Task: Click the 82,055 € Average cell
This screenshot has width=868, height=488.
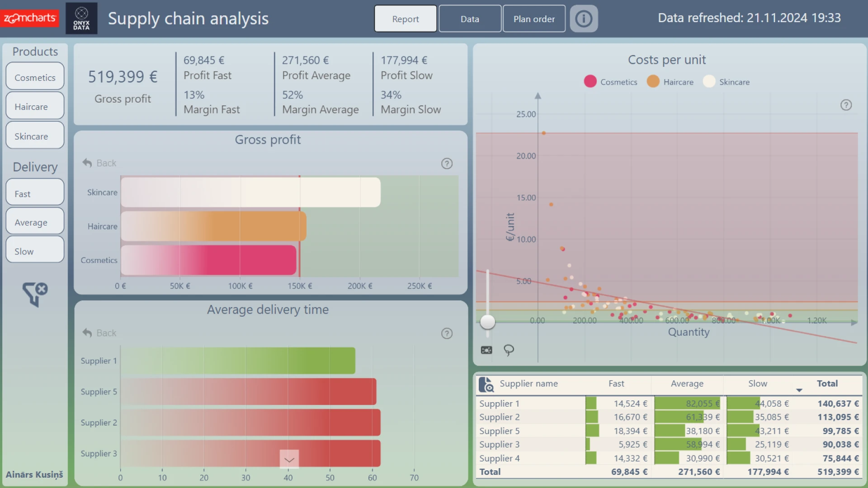Action: [x=703, y=404]
